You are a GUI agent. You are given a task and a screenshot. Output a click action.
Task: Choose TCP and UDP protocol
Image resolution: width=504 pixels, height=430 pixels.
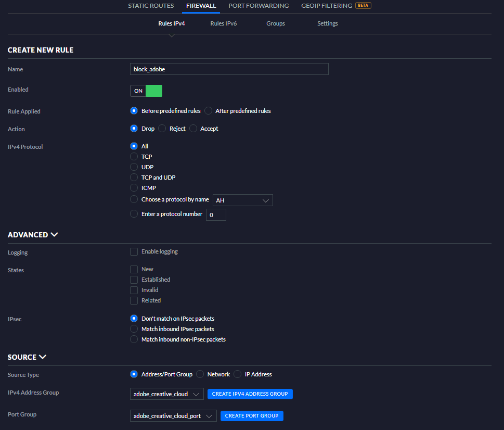(x=134, y=178)
